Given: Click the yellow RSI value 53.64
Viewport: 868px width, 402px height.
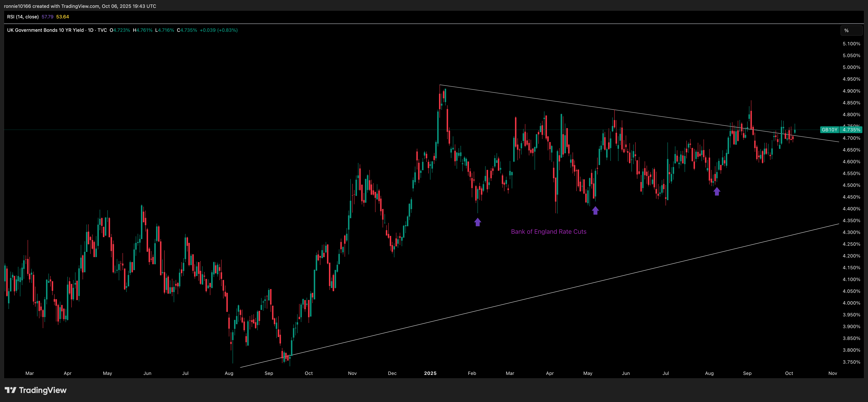Looking at the screenshot, I should click(x=62, y=17).
